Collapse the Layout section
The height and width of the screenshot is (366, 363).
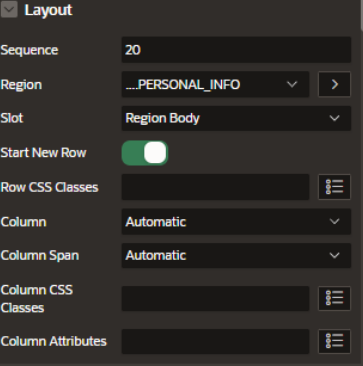(x=9, y=10)
